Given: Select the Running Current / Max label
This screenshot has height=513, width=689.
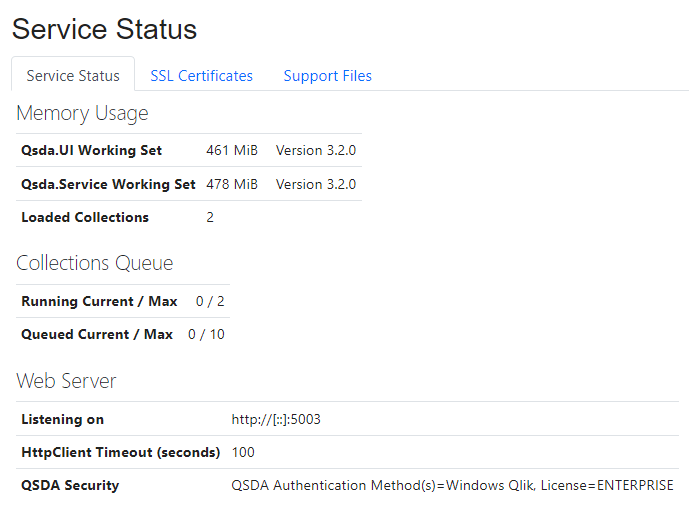Looking at the screenshot, I should coord(99,301).
